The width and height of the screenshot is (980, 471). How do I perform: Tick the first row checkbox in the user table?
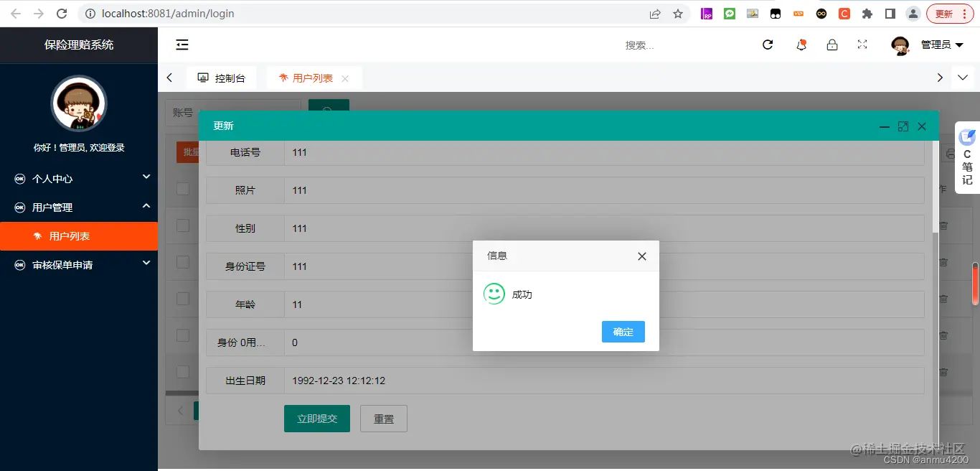(x=183, y=189)
